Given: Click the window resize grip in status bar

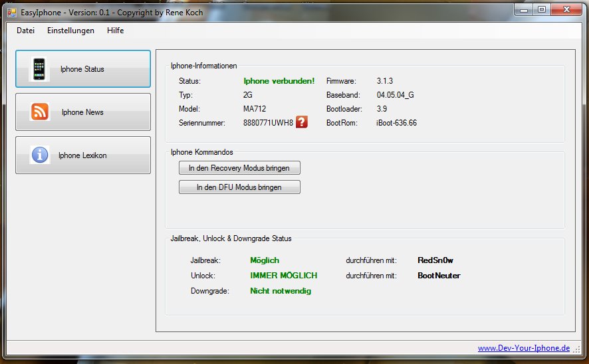Looking at the screenshot, I should tap(577, 349).
